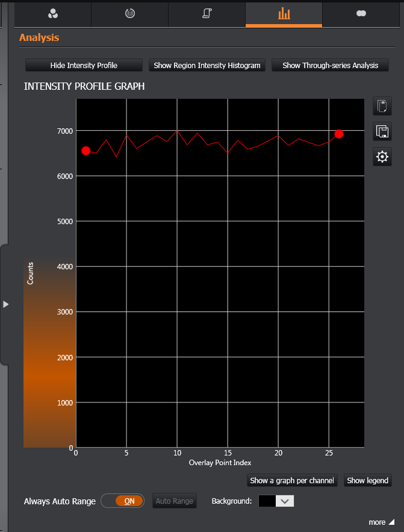Select the bar chart Analysis tab
The image size is (404, 532).
284,13
